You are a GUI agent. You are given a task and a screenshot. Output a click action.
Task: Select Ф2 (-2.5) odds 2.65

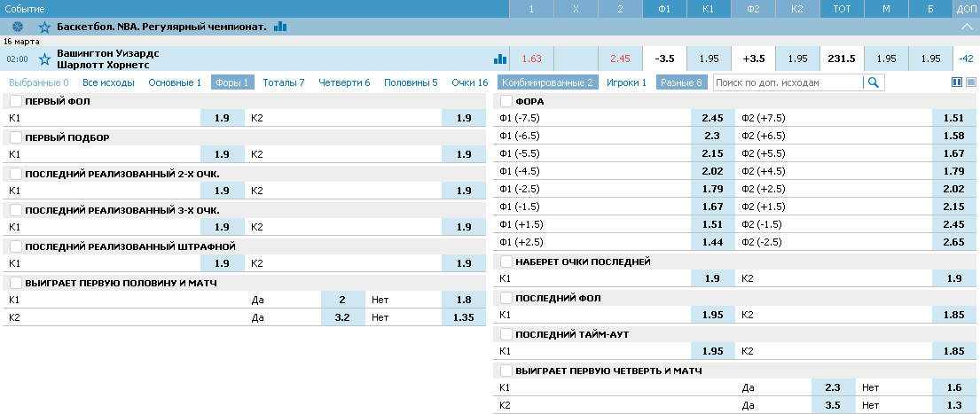(x=953, y=242)
